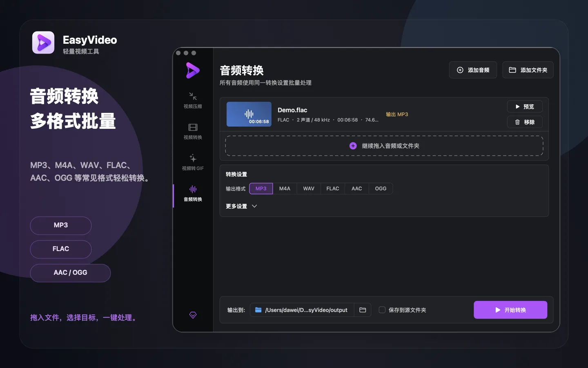Click the plus icon in the drop zone
Image resolution: width=588 pixels, height=368 pixels.
(353, 146)
